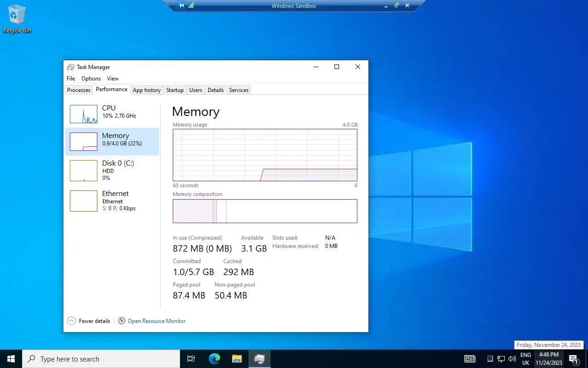Click the volume speaker tray icon

click(x=512, y=359)
